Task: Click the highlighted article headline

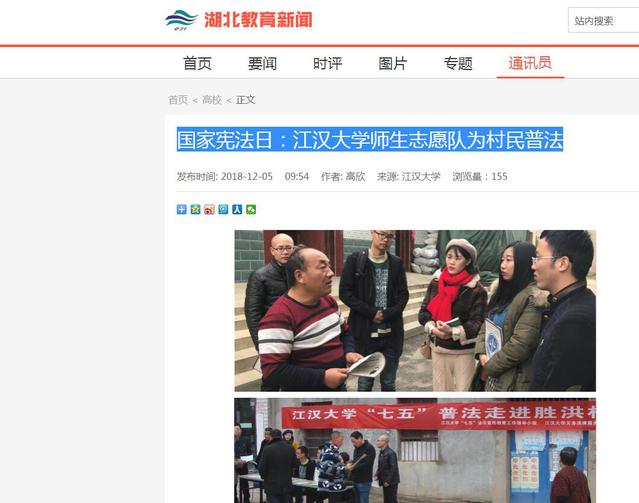Action: coord(370,139)
